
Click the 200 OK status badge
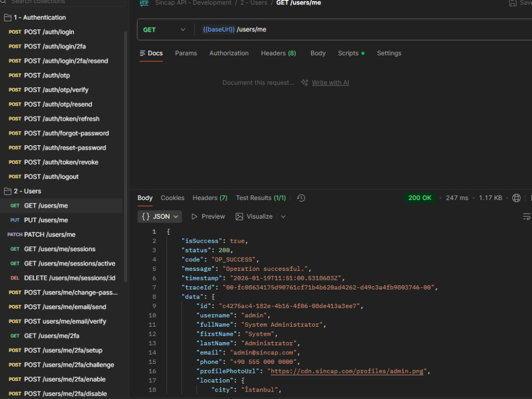click(x=420, y=198)
